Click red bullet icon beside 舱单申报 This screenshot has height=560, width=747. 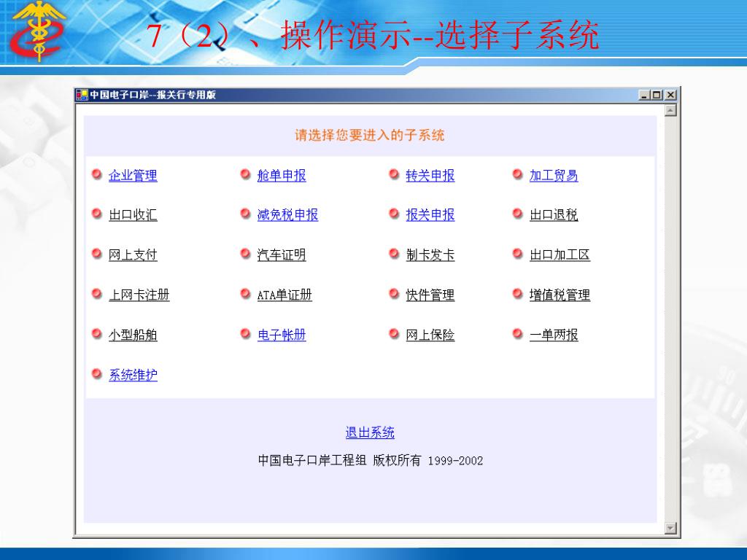[245, 174]
